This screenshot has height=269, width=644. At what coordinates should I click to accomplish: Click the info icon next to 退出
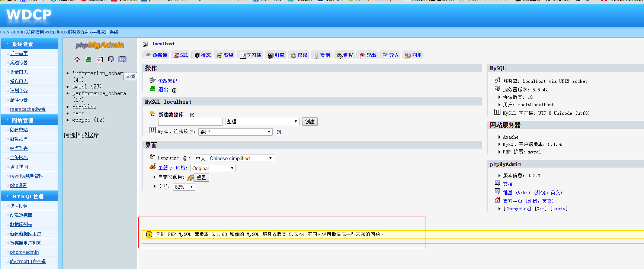[x=174, y=90]
